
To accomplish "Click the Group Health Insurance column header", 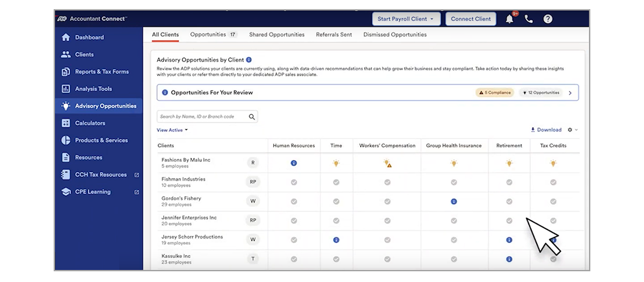I will click(453, 146).
